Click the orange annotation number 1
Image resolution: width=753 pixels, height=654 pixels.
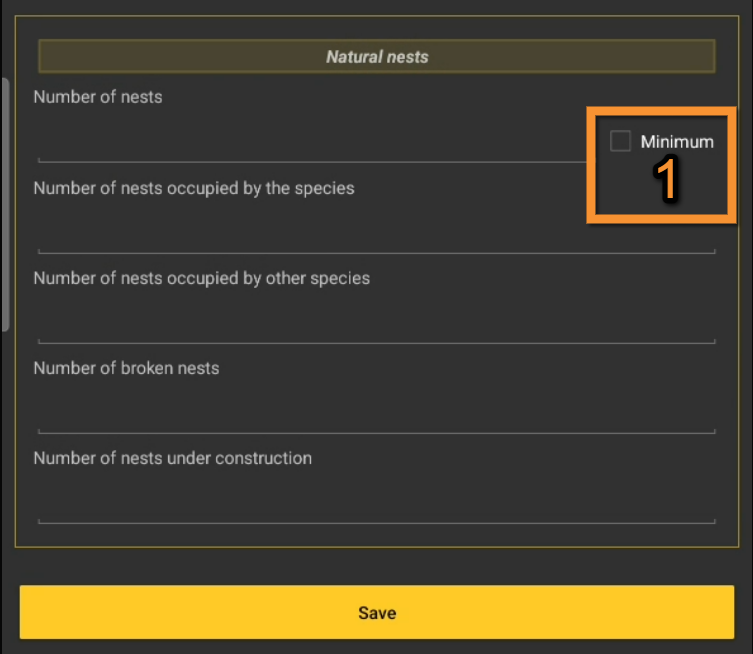click(666, 183)
